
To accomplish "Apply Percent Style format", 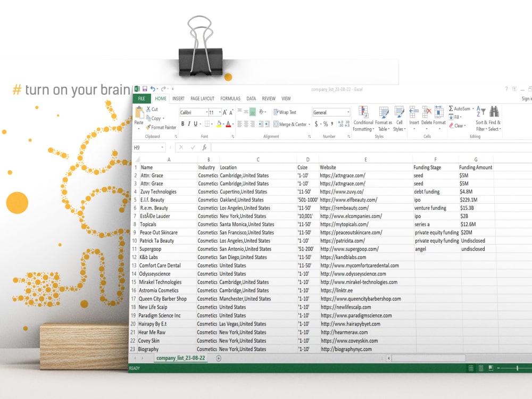I will tap(326, 124).
